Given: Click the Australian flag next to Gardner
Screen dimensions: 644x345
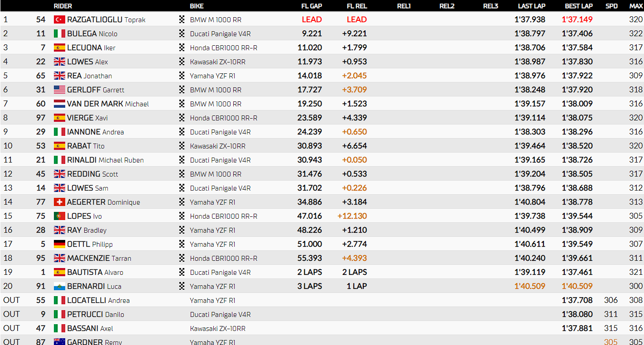Looking at the screenshot, I should (59, 342).
